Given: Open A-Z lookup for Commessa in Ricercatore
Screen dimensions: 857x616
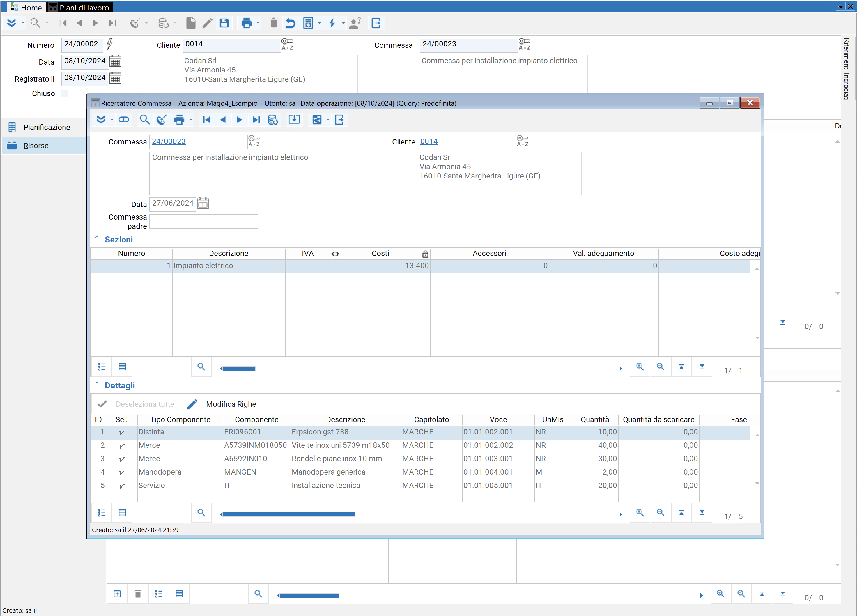Looking at the screenshot, I should tap(254, 141).
